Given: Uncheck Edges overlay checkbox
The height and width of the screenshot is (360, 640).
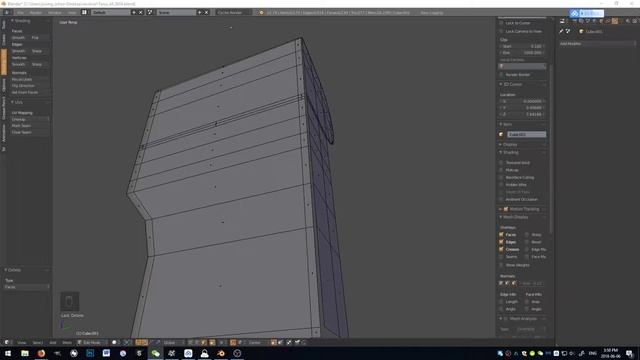Looking at the screenshot, I should (x=501, y=242).
